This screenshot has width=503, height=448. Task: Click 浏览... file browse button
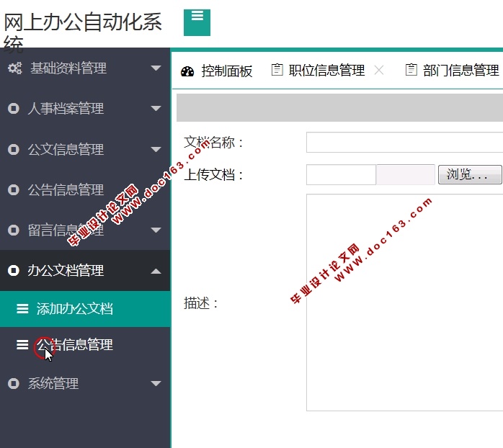pos(470,175)
